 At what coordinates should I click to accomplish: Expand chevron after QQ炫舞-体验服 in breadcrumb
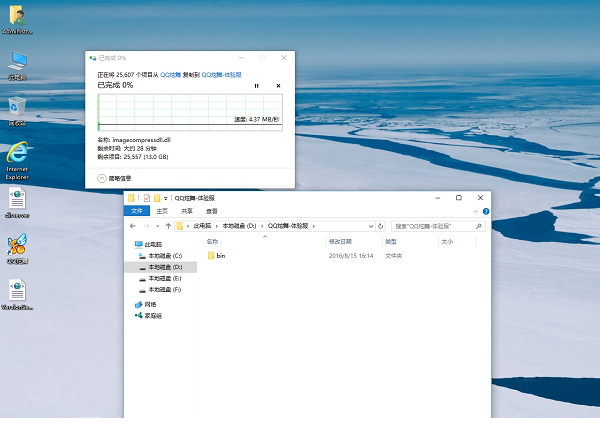coord(314,226)
